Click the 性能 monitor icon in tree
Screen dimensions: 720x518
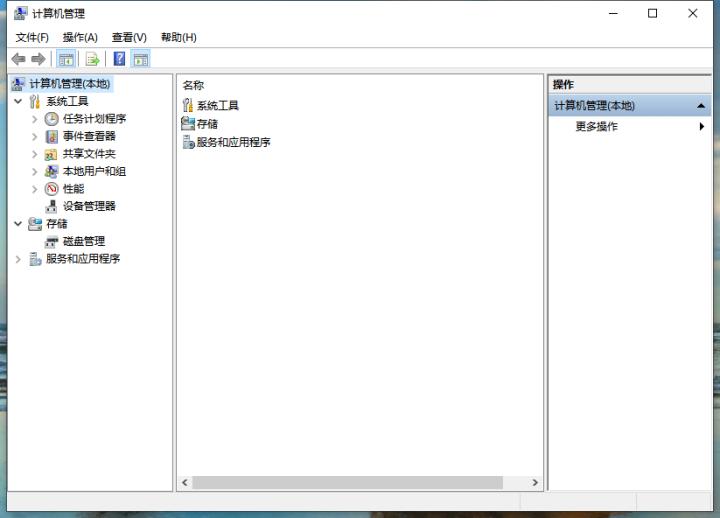51,189
